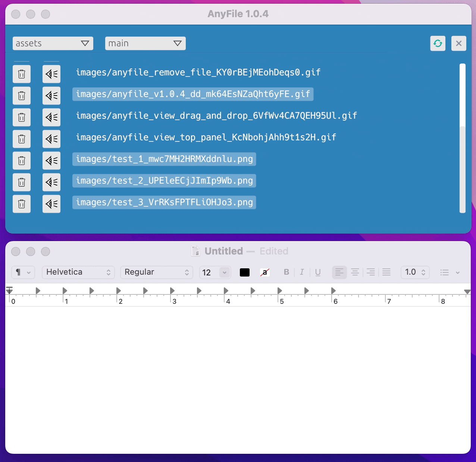Click in the TextEdit document body
Viewport: 476px width, 462px height.
click(x=238, y=380)
